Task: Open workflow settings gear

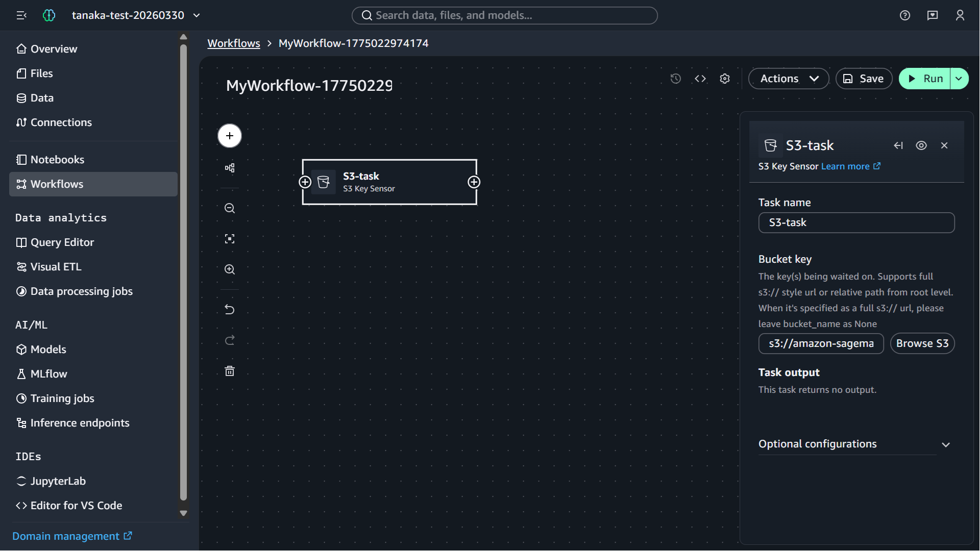Action: (725, 79)
